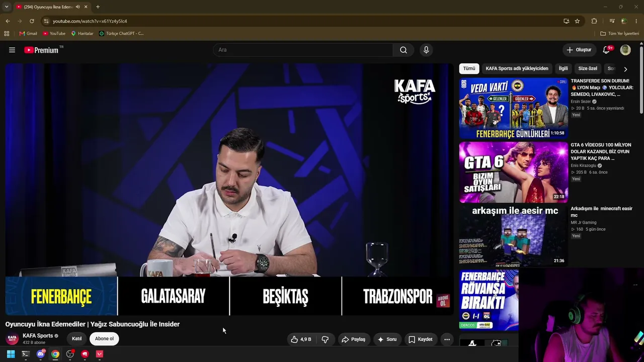This screenshot has height=362, width=644.
Task: Open the Haritalar bookmark
Action: 82,34
